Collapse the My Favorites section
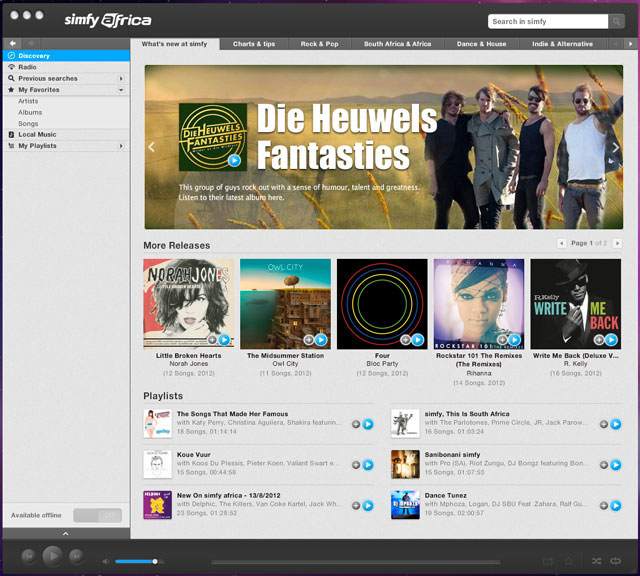The width and height of the screenshot is (640, 576). (122, 90)
